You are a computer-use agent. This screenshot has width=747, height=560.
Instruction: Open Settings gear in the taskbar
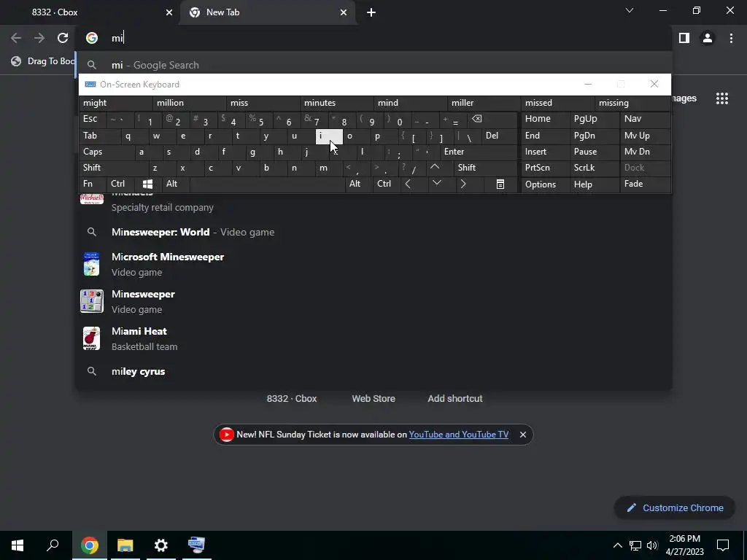(161, 545)
